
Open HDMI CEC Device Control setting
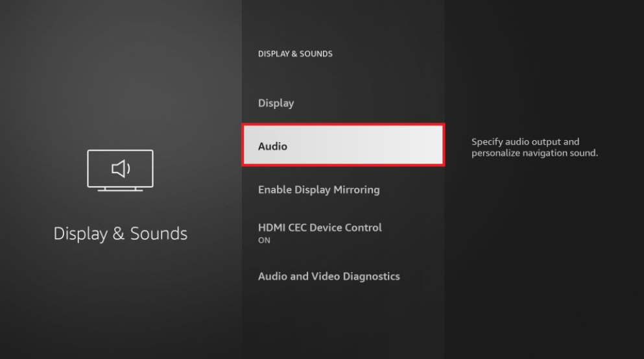343,233
